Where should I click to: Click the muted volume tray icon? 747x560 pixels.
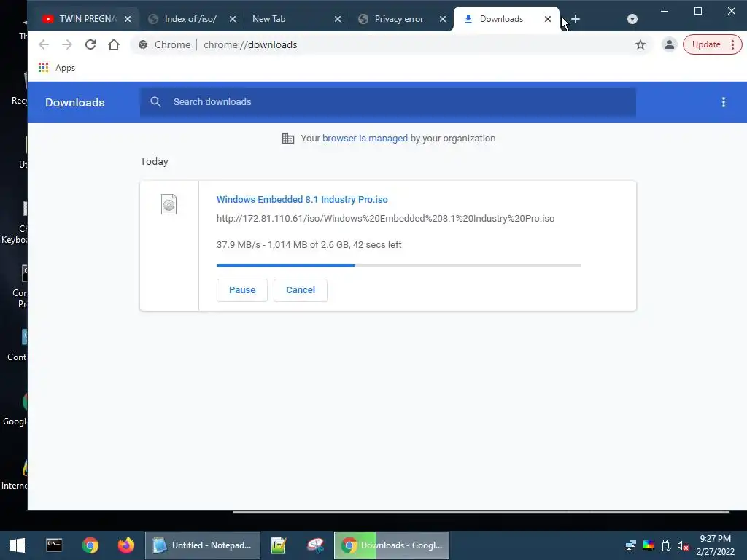[x=683, y=545]
